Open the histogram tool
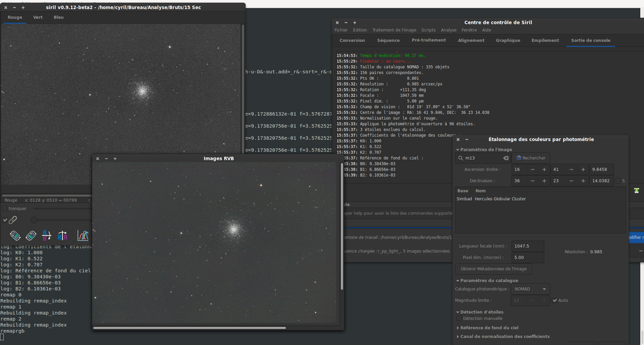 point(82,236)
